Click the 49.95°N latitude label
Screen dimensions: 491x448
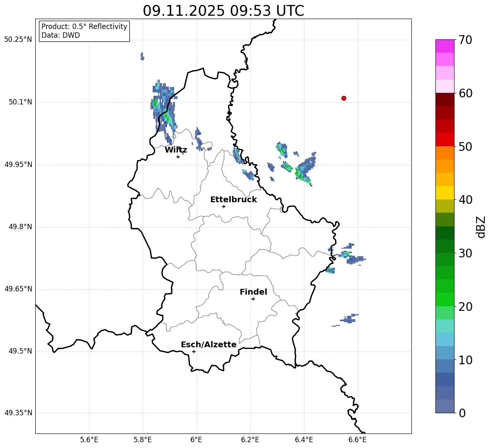pos(18,165)
